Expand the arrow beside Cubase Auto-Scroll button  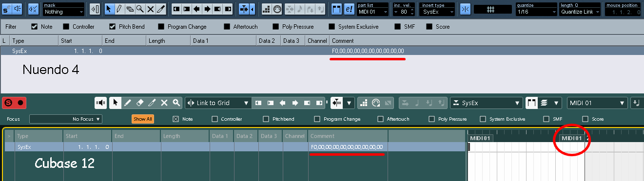pos(350,103)
